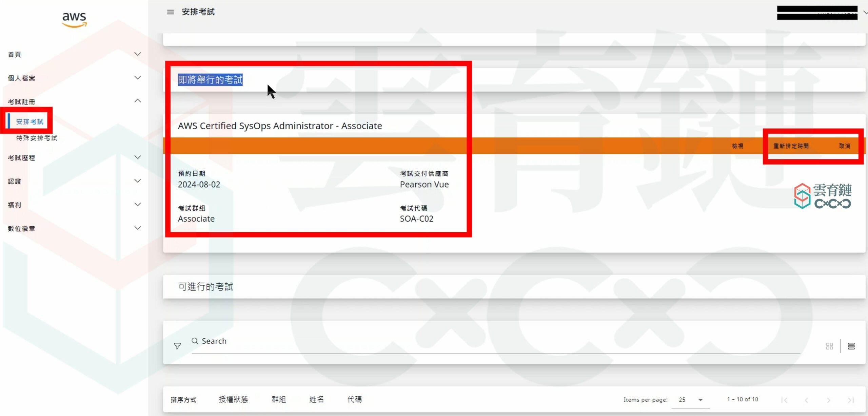Click the search magnifier icon
Image resolution: width=868 pixels, height=416 pixels.
coord(195,341)
